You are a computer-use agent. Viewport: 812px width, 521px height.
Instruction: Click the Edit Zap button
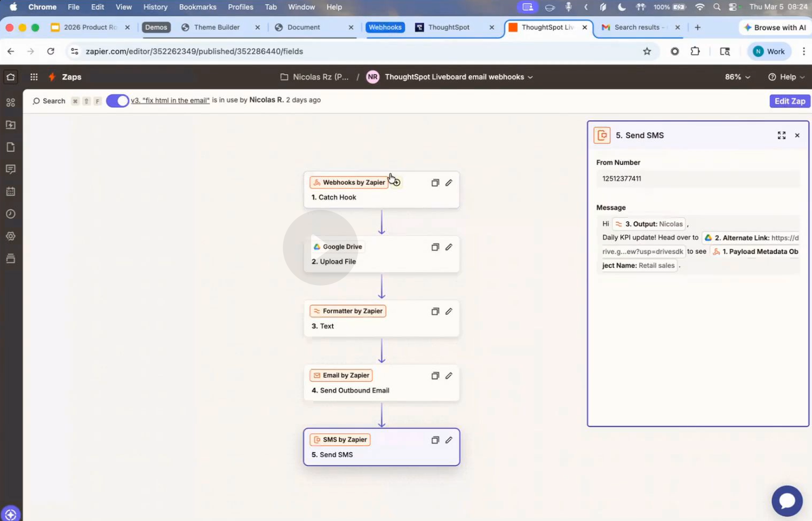tap(789, 101)
